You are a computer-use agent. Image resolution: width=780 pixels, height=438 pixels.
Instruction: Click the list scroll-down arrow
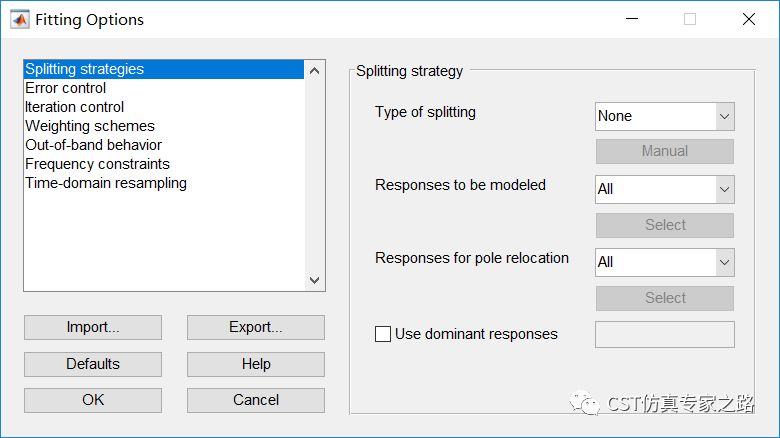click(314, 280)
